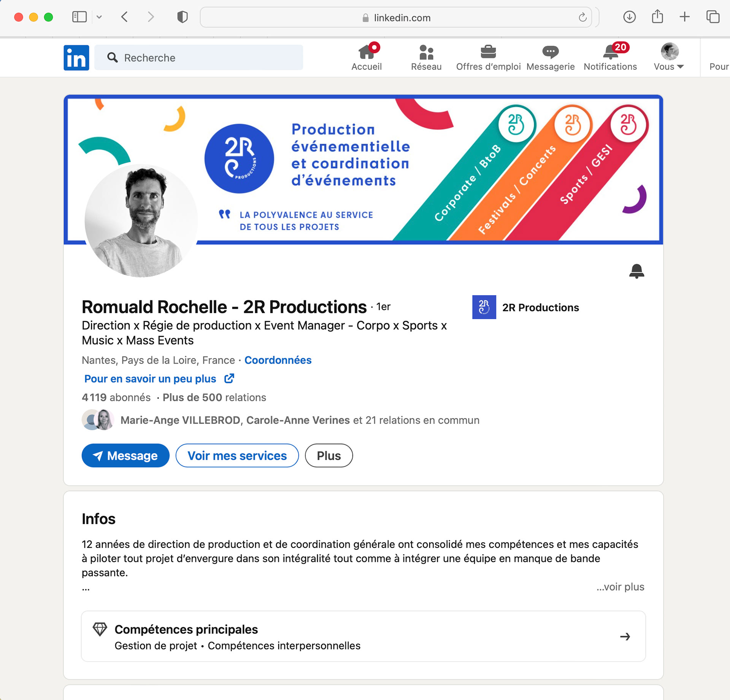This screenshot has width=730, height=700.
Task: Click Safari privacy shield icon
Action: (182, 17)
